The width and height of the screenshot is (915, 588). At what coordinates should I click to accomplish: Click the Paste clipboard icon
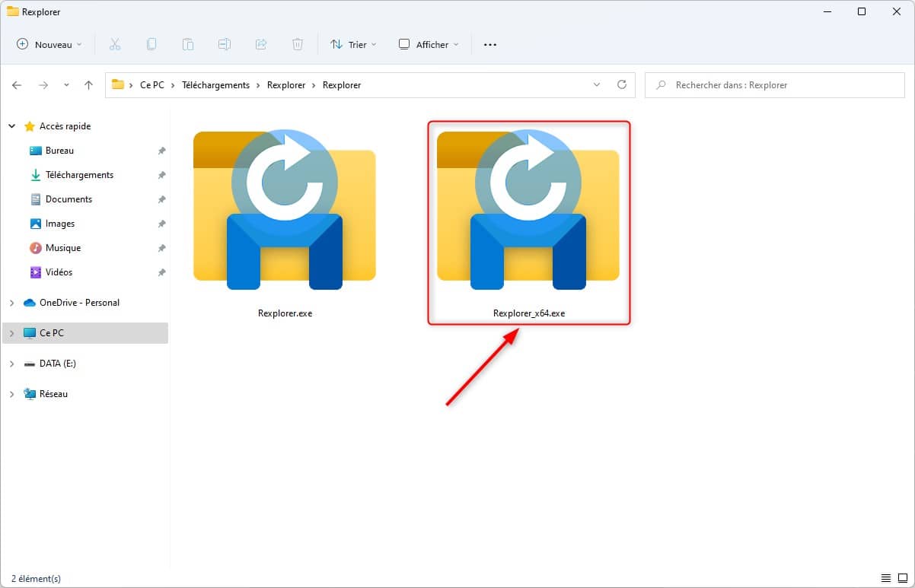188,45
